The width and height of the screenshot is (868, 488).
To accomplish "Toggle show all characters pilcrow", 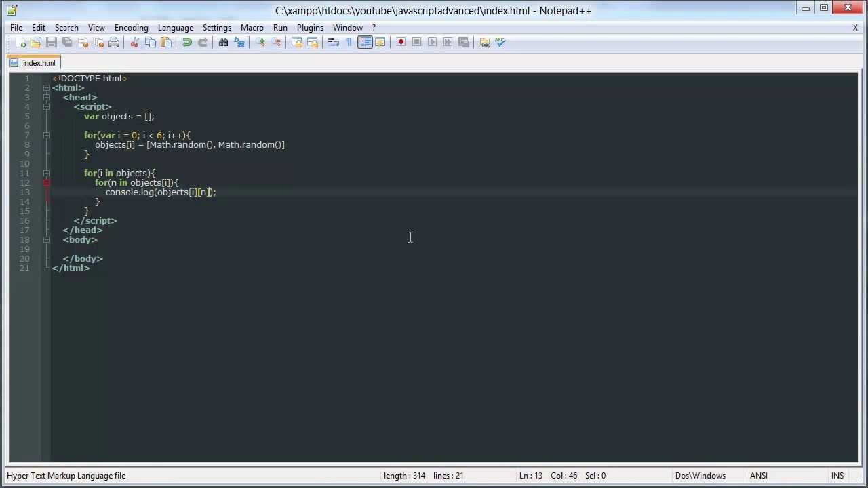I will [349, 43].
